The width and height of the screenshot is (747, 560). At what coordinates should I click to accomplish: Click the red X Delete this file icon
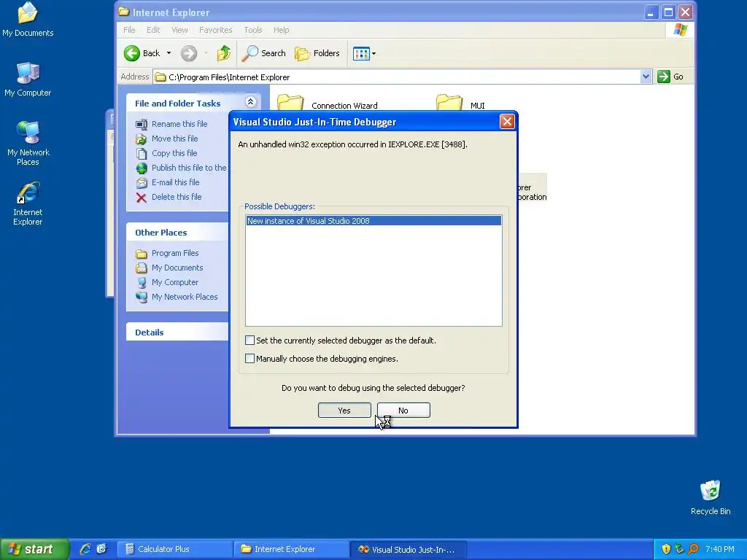(x=142, y=198)
